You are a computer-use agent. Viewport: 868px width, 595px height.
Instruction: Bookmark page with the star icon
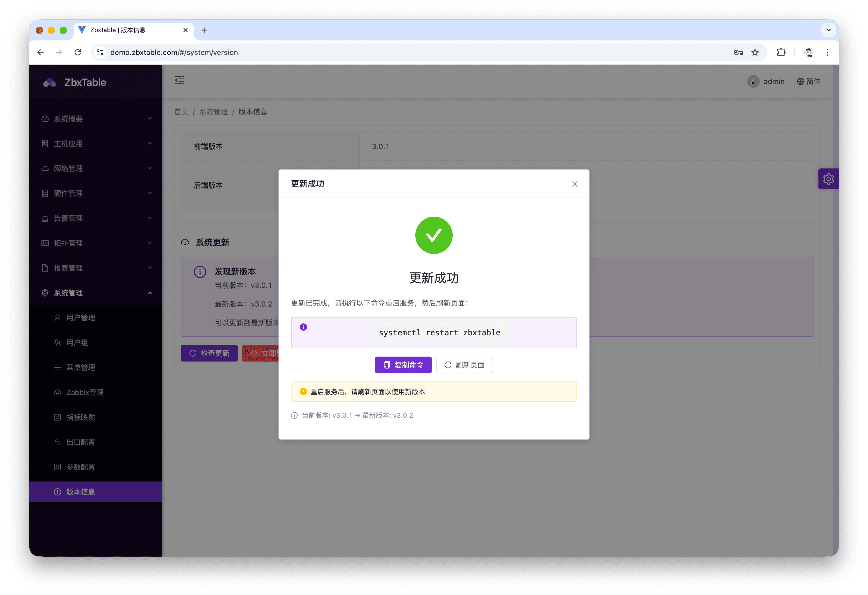coord(755,52)
